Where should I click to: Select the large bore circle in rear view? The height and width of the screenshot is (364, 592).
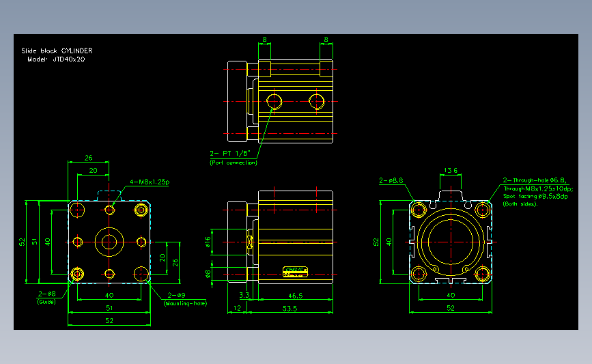pyautogui.click(x=451, y=242)
